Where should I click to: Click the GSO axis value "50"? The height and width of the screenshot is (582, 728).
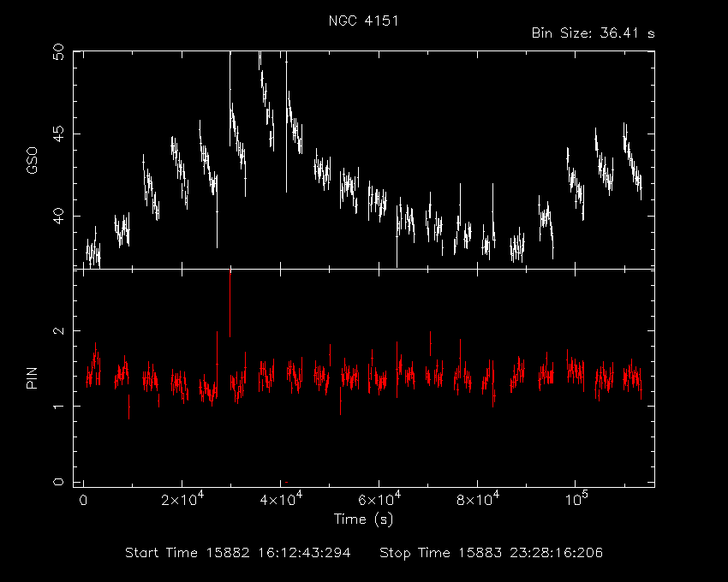(58, 52)
